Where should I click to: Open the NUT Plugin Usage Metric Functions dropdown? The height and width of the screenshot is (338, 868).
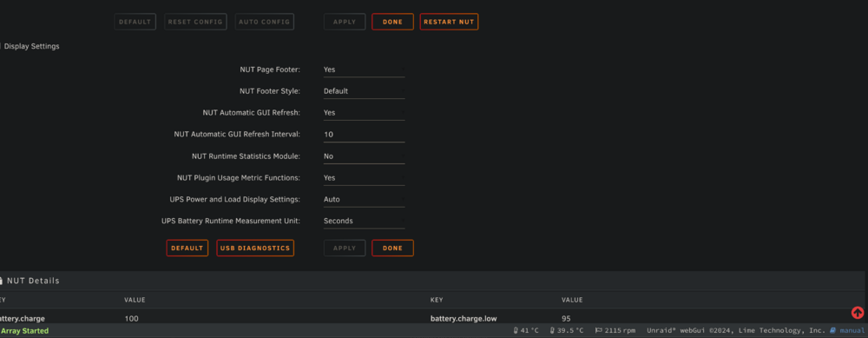(364, 178)
